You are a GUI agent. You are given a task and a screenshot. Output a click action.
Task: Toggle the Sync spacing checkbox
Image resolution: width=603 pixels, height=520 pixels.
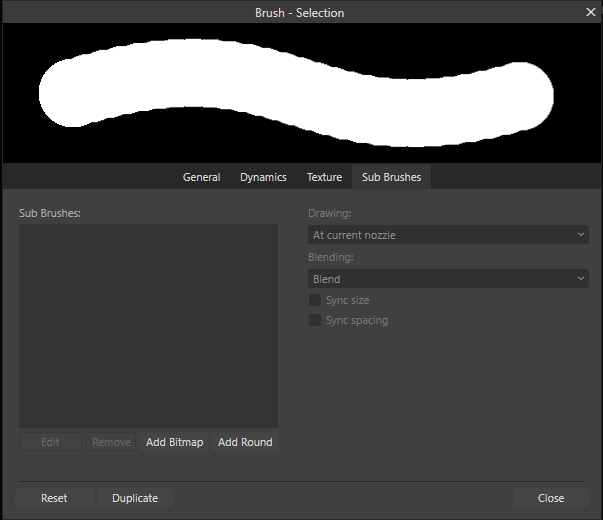point(315,320)
